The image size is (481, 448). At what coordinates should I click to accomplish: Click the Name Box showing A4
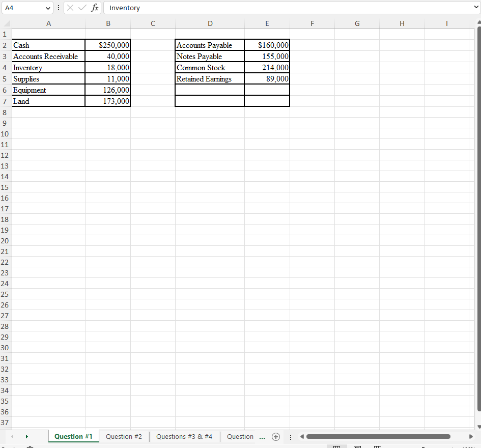(x=23, y=8)
